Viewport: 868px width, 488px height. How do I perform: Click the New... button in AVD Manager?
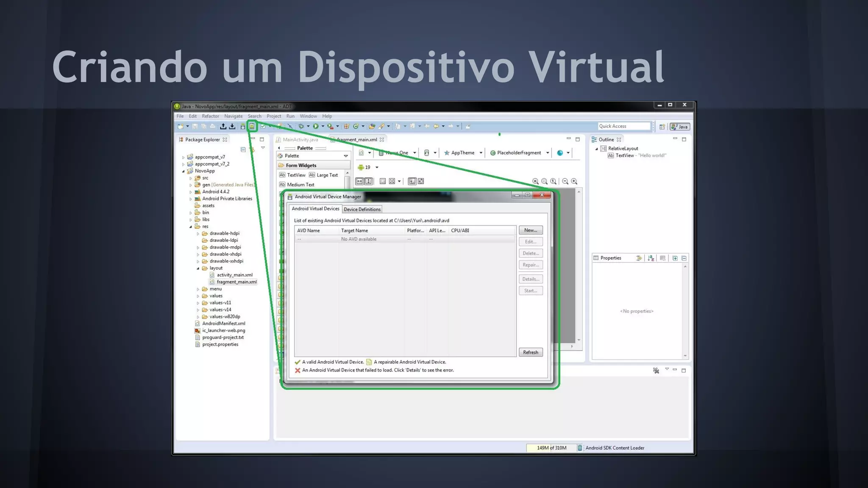[531, 230]
